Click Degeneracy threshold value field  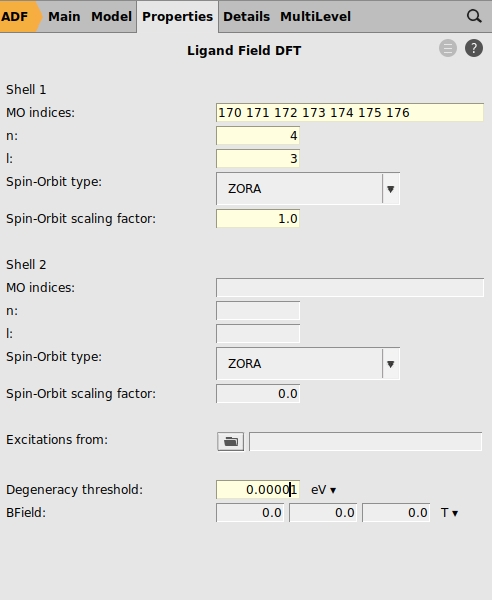pos(258,489)
